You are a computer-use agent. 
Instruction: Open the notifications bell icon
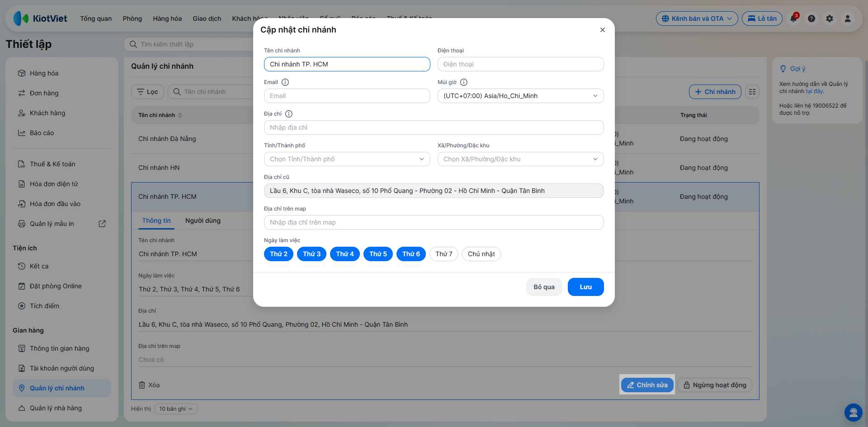click(x=793, y=19)
